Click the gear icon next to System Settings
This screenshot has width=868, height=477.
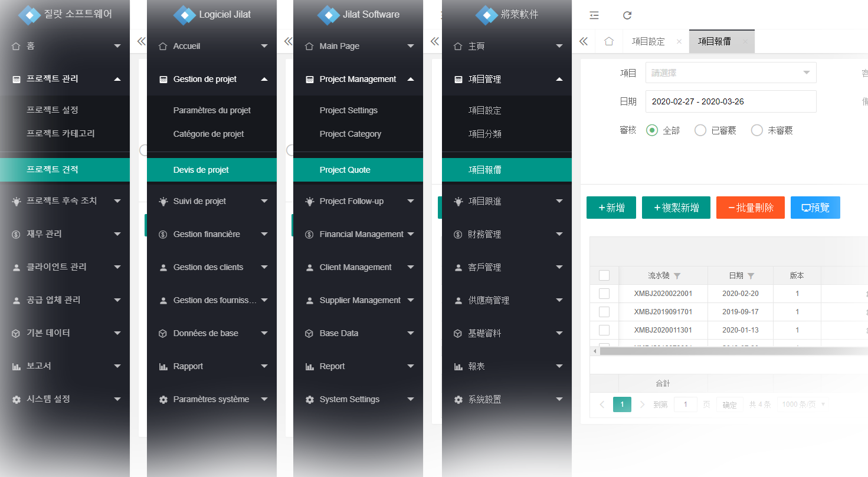coord(309,400)
